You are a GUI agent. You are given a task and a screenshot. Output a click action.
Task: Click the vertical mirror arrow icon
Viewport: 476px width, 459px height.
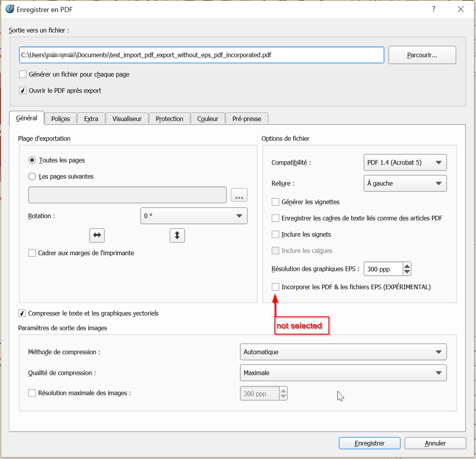point(177,235)
